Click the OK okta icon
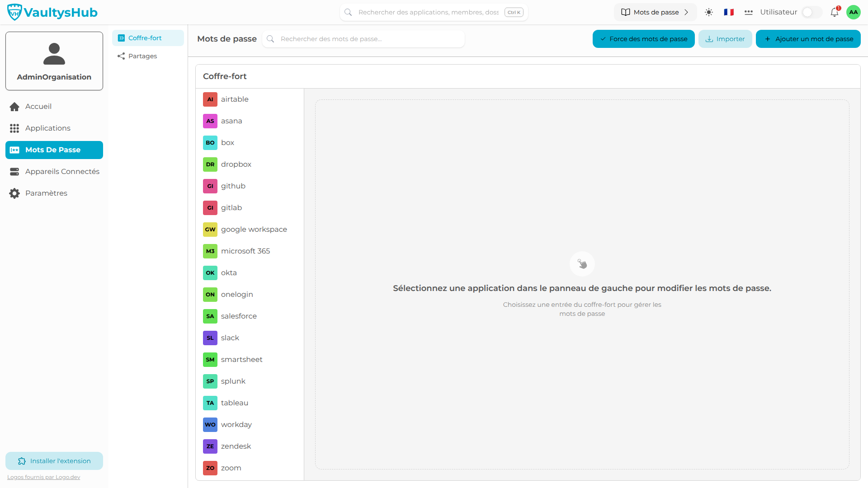Viewport: 868px width, 488px height. coord(210,273)
